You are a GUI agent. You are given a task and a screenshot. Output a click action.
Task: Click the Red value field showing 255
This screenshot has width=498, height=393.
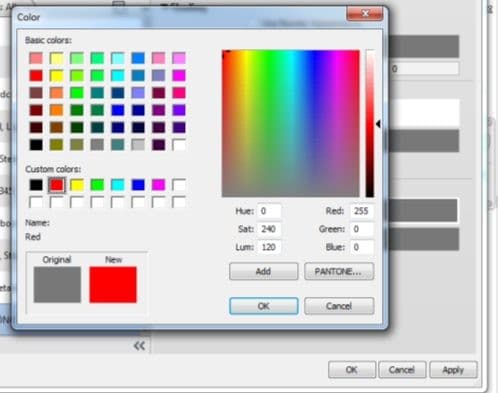point(362,211)
